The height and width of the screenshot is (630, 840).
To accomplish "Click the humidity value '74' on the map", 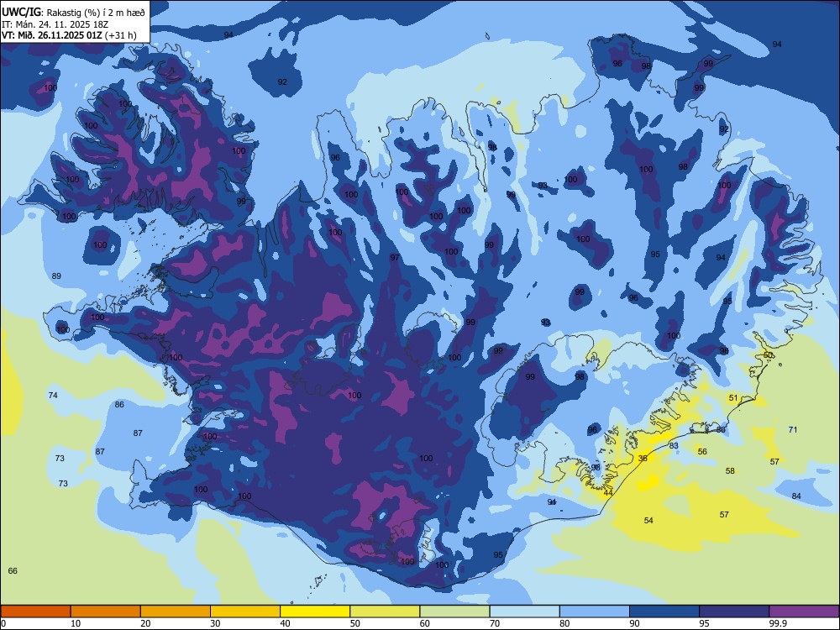I will tap(53, 396).
